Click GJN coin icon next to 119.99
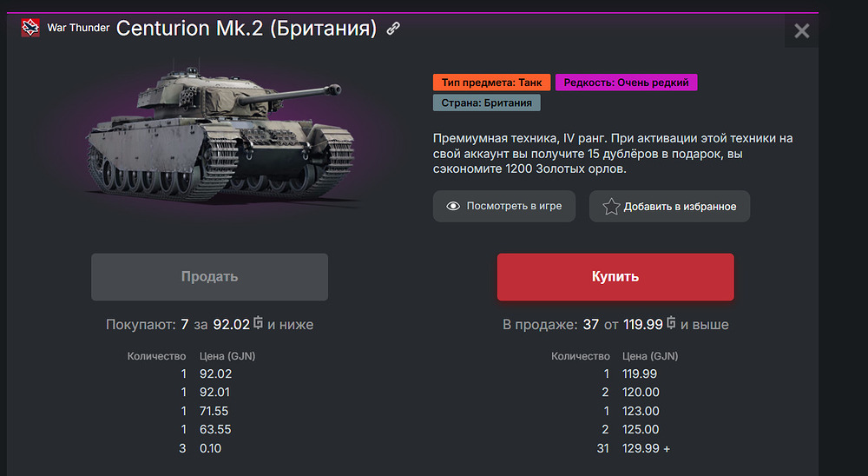 671,323
